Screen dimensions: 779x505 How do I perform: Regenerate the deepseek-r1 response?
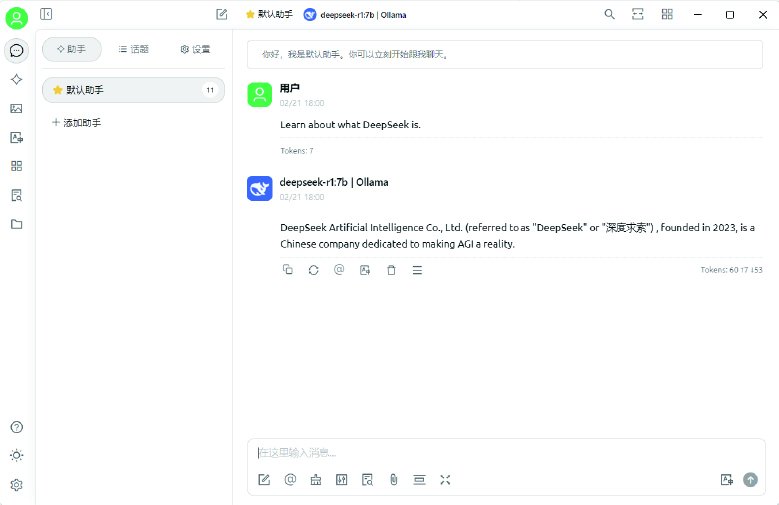[x=313, y=270]
